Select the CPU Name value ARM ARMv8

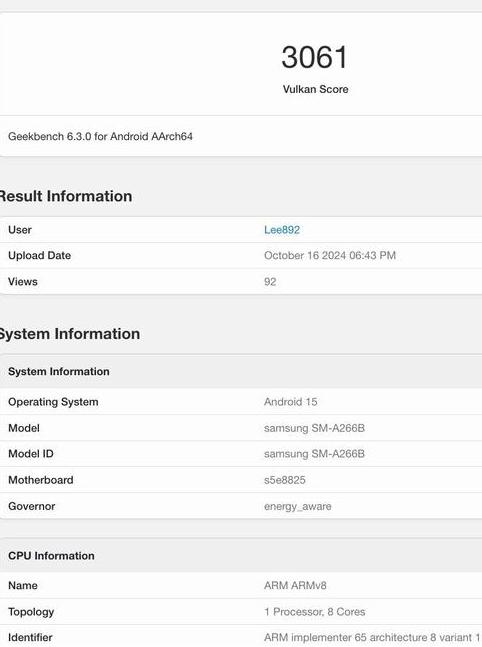(x=295, y=586)
